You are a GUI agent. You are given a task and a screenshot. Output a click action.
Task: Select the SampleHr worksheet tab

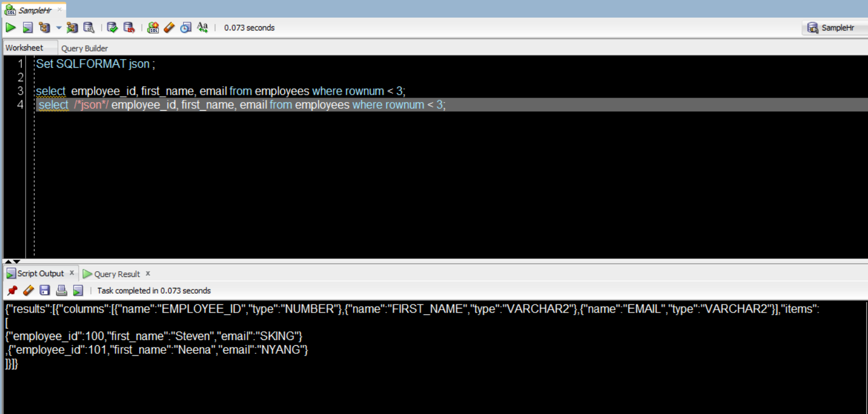coord(32,9)
